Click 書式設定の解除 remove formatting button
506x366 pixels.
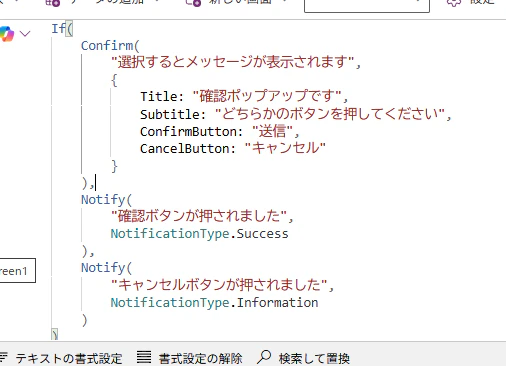click(190, 358)
